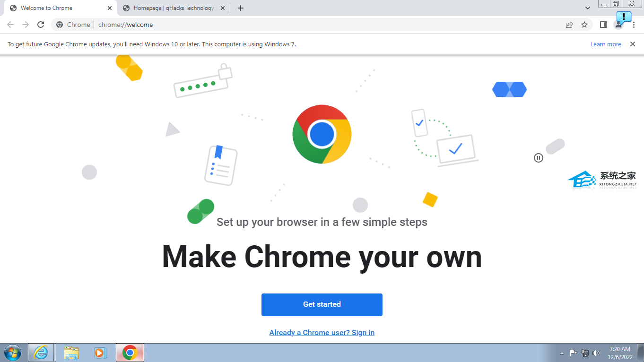
Task: Open the Chrome three-dot menu
Action: tap(634, 25)
